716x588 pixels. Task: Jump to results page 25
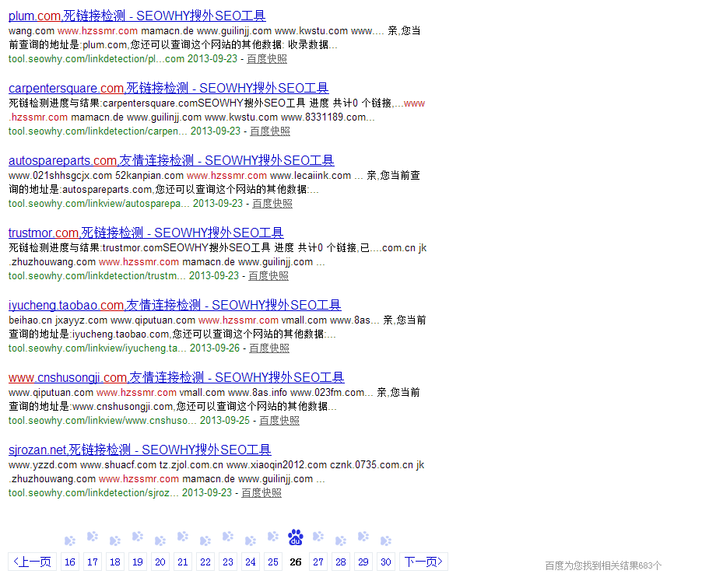coord(273,562)
